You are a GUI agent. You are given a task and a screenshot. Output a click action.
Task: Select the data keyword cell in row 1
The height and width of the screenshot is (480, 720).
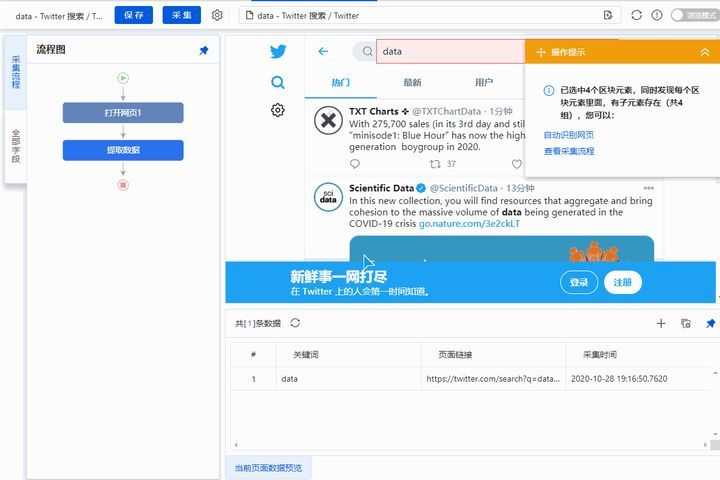pos(348,379)
